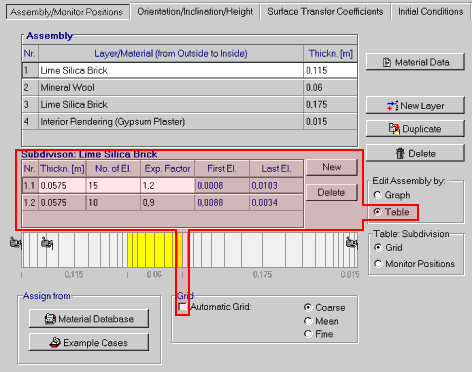Edit thickness 0.115 of layer 1
Viewport: 472px width, 372px height.
[330, 71]
